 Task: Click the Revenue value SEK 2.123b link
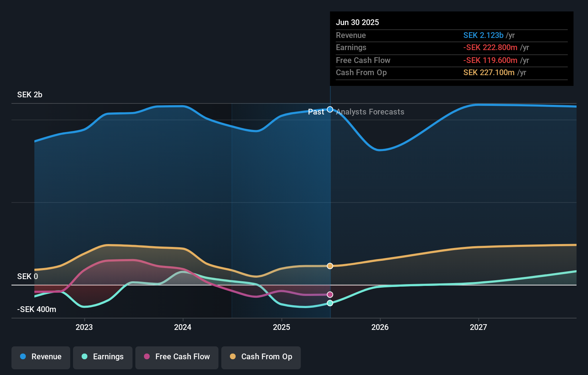click(x=483, y=35)
